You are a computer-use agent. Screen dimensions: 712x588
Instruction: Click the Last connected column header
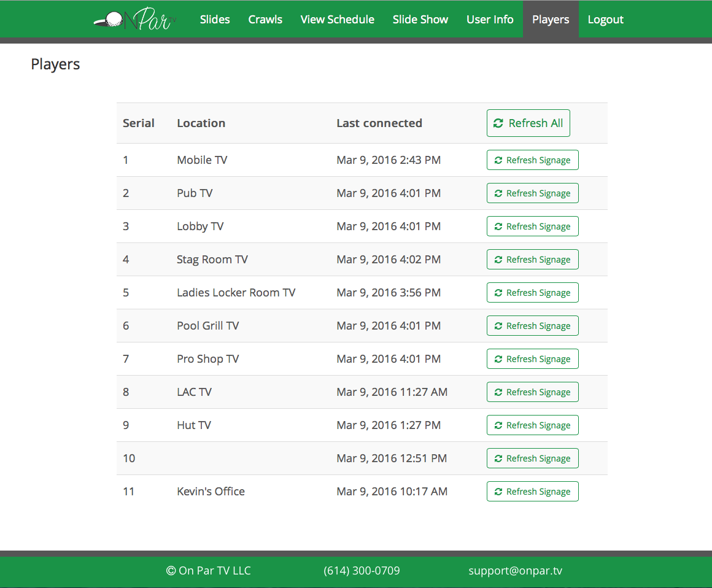(379, 123)
